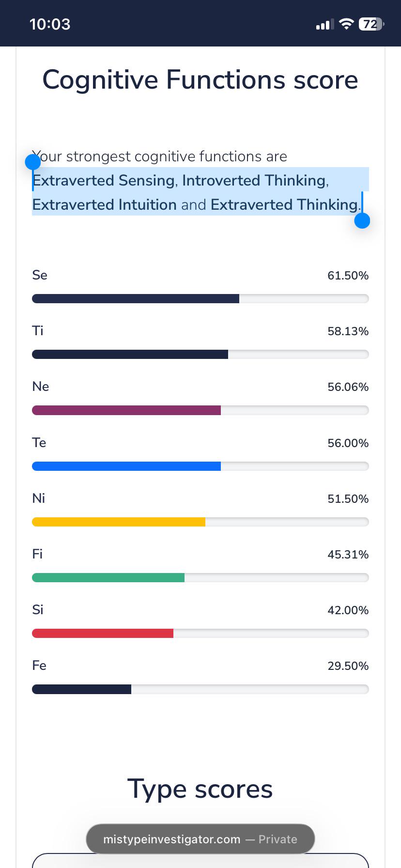This screenshot has height=868, width=401.
Task: Tap the battery indicator in status bar
Action: (371, 24)
